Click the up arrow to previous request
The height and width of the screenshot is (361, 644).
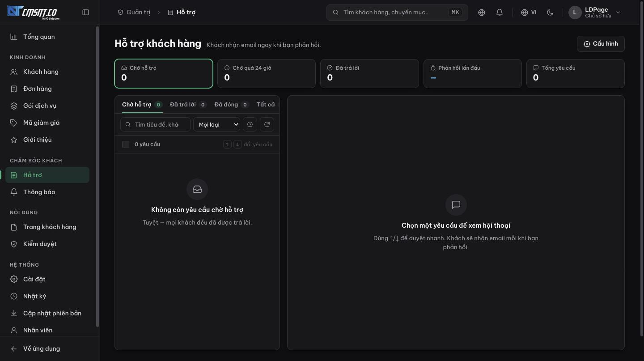(227, 144)
